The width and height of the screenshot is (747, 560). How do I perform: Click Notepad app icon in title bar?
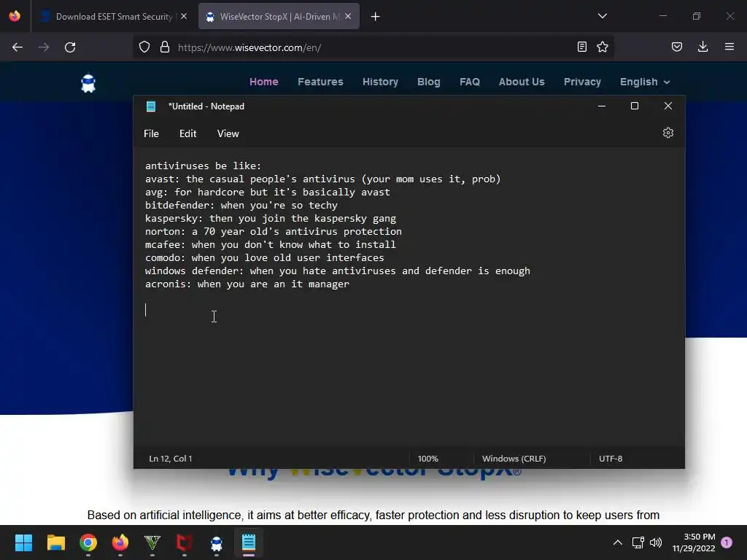click(x=151, y=106)
